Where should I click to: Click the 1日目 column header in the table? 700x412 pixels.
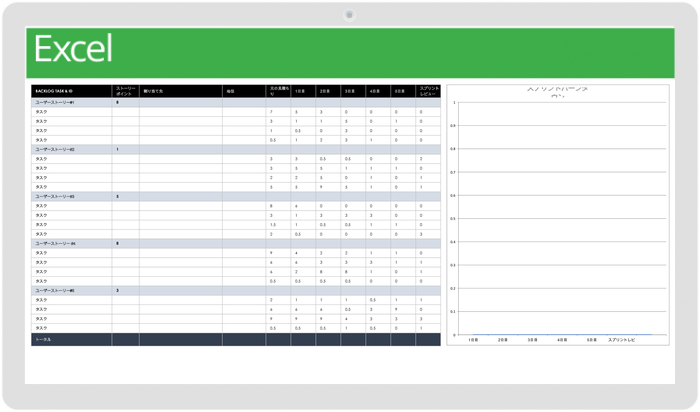coord(303,91)
